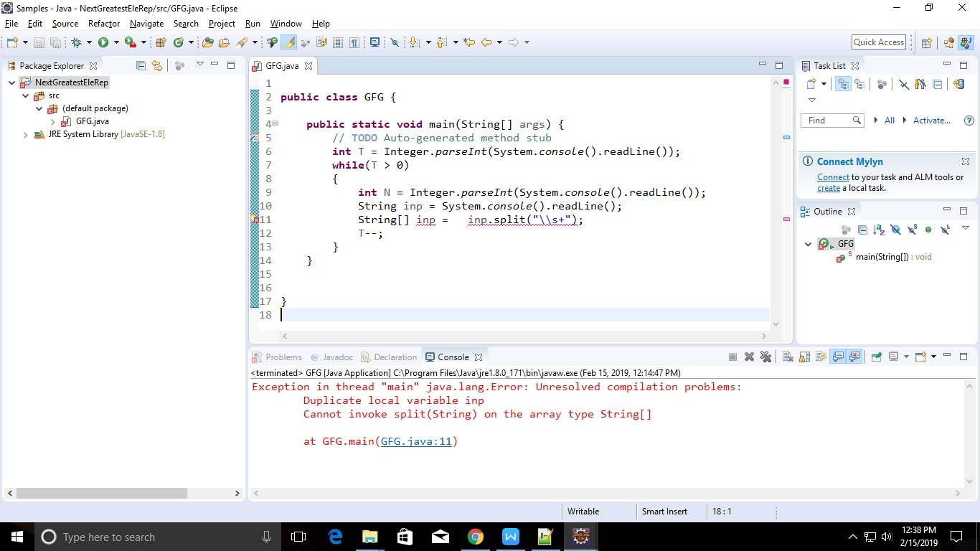Toggle Link with Editor in Package Explorer
This screenshot has width=980, height=551.
click(157, 65)
